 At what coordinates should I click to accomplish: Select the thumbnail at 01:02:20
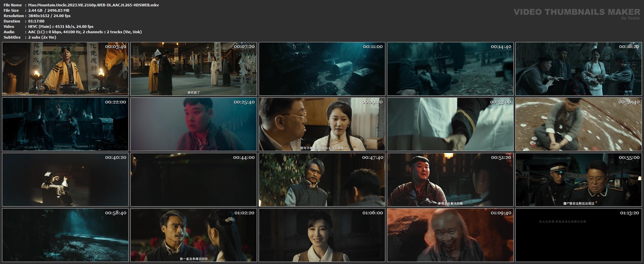194,235
